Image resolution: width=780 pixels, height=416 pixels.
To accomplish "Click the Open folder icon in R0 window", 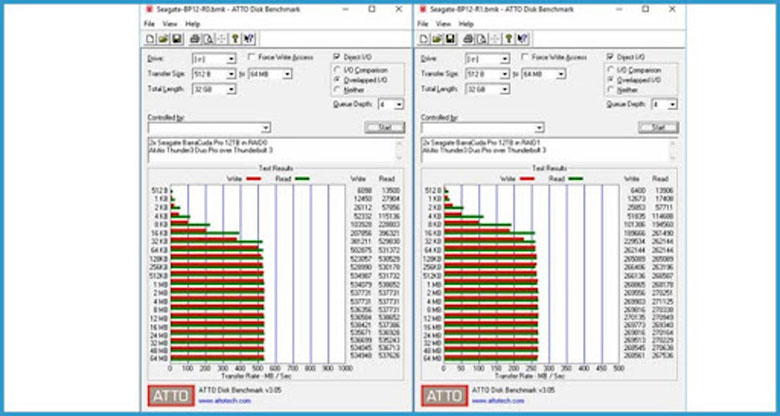I will 163,39.
